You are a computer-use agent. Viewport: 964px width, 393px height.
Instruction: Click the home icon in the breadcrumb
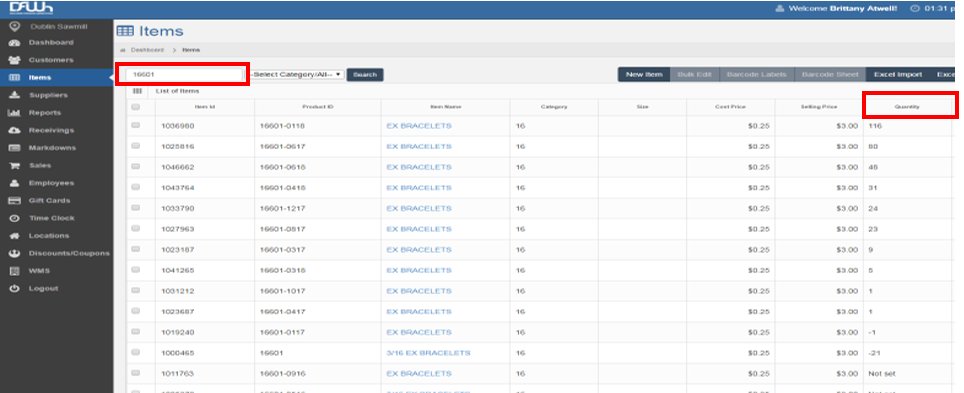click(122, 50)
